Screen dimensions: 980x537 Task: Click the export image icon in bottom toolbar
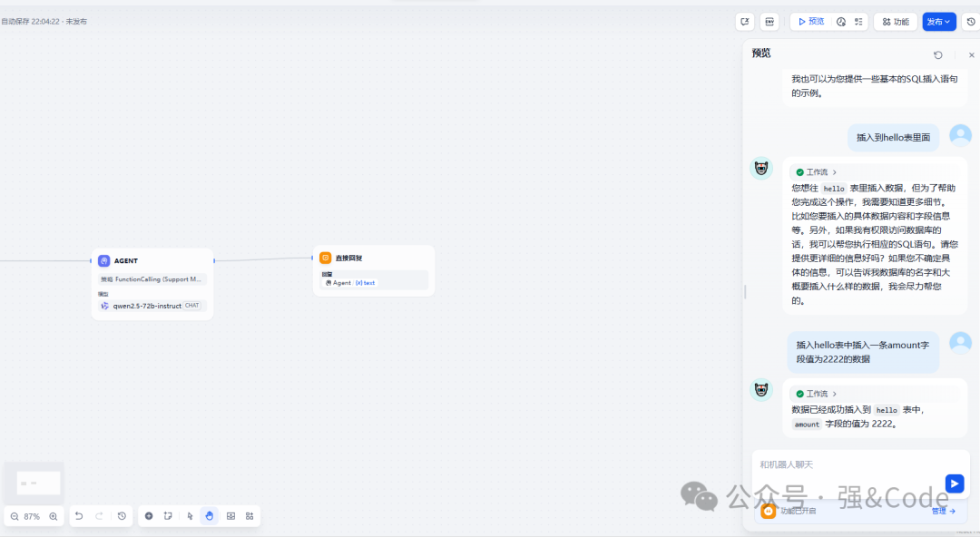pyautogui.click(x=230, y=516)
